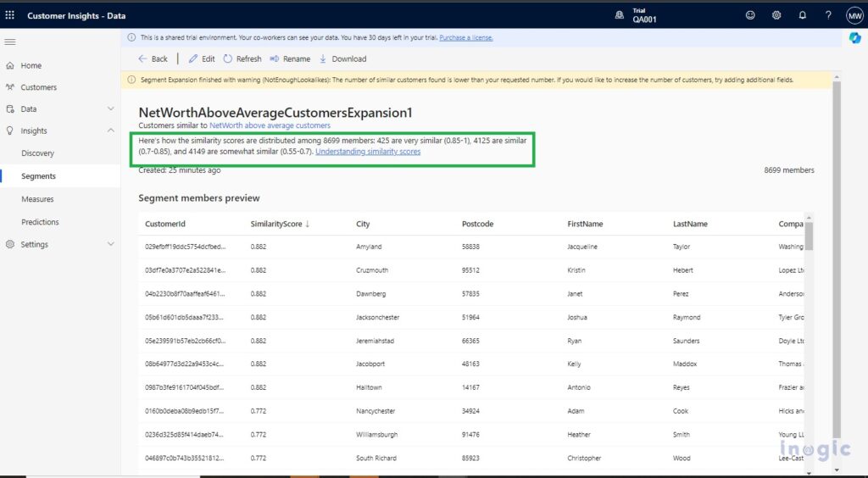Click the Refresh toolbar button
The width and height of the screenshot is (868, 478).
coord(242,59)
